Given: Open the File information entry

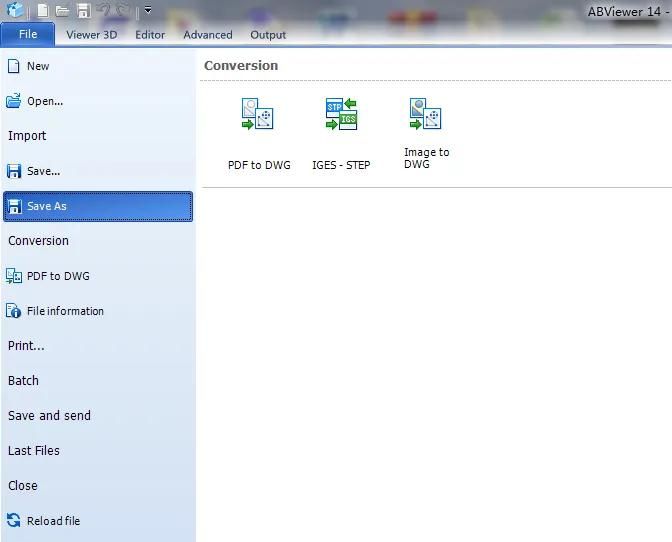Looking at the screenshot, I should click(98, 311).
